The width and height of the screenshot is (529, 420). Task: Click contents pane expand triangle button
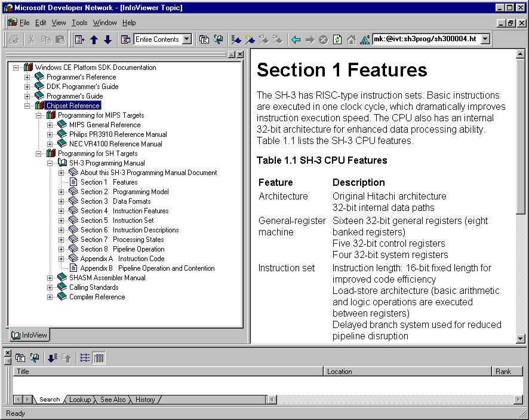click(x=232, y=54)
